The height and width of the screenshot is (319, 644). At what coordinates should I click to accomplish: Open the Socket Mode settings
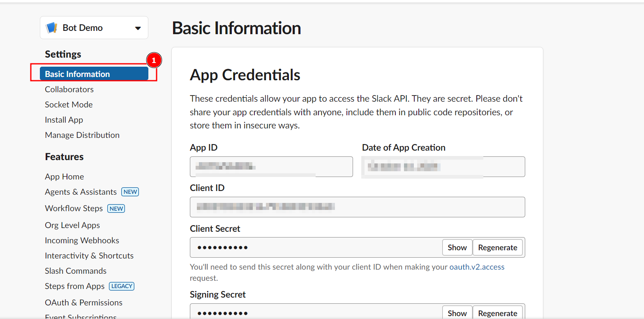tap(68, 104)
